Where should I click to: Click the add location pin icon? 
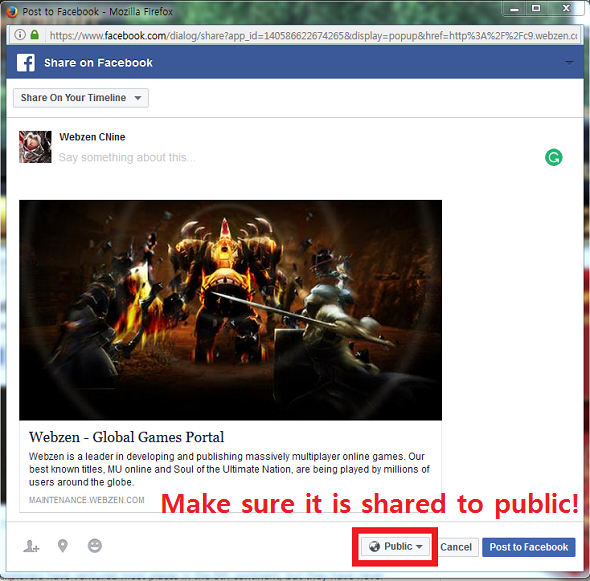(63, 546)
